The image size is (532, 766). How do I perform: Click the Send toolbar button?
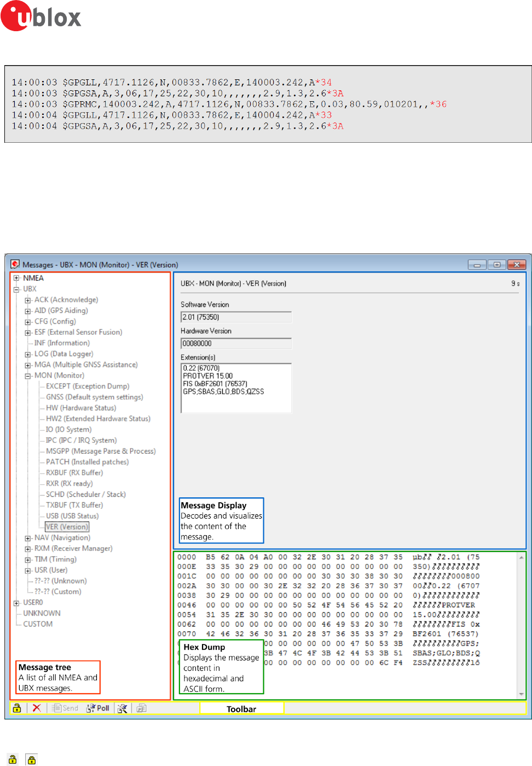pyautogui.click(x=65, y=708)
